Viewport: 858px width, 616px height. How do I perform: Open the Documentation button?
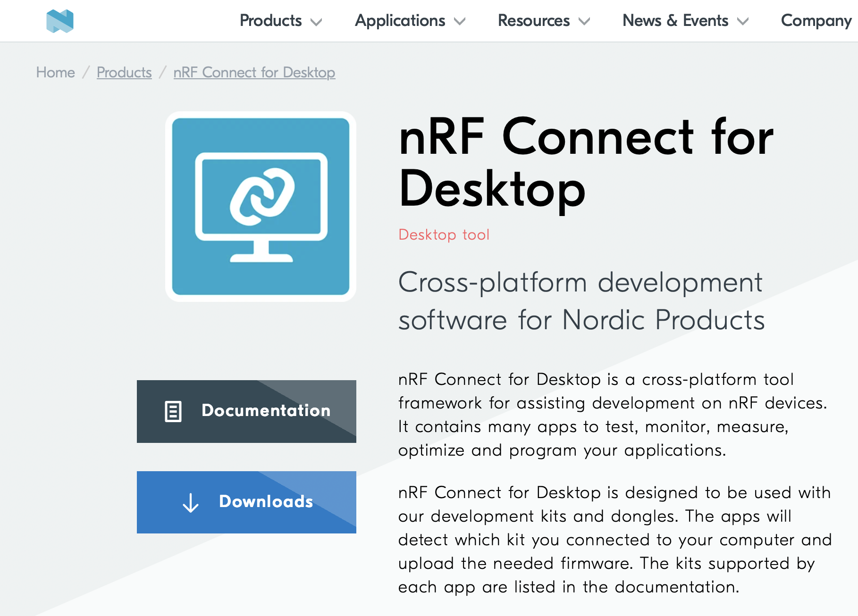(x=246, y=411)
